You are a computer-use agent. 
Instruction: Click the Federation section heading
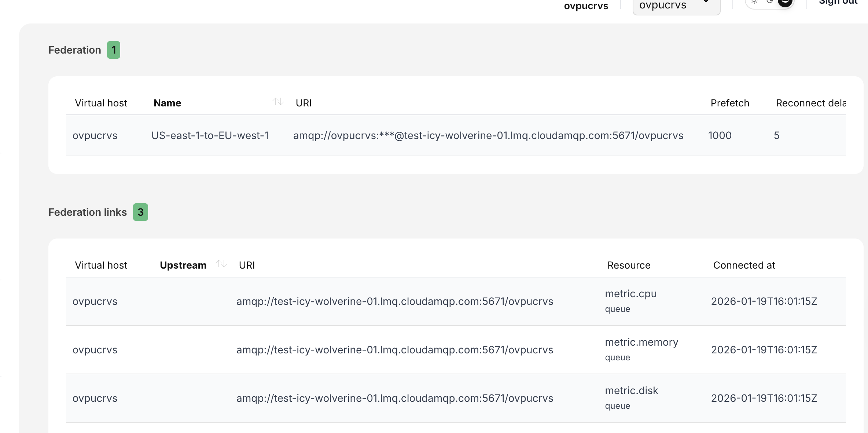75,50
